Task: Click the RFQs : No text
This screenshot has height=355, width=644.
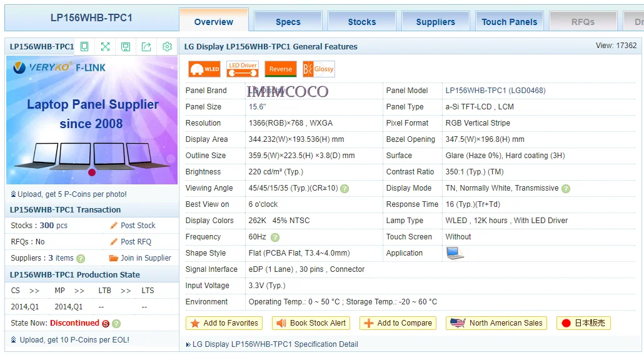Action: [x=28, y=242]
